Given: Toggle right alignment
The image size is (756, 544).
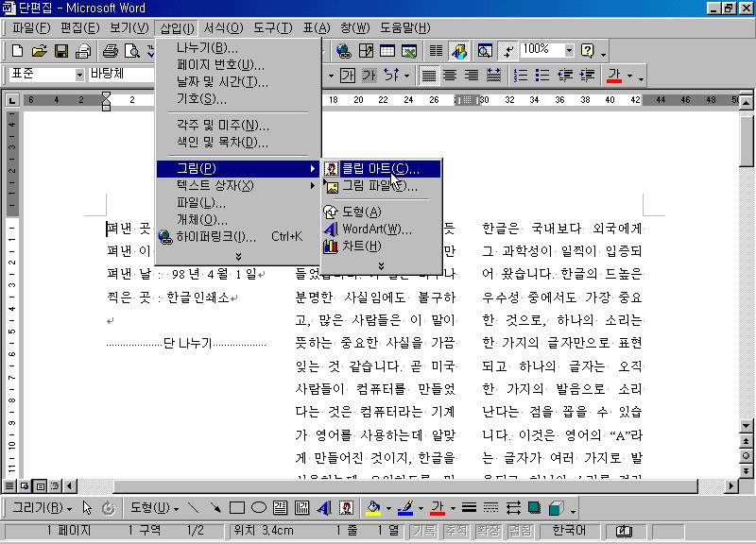Looking at the screenshot, I should pos(472,76).
